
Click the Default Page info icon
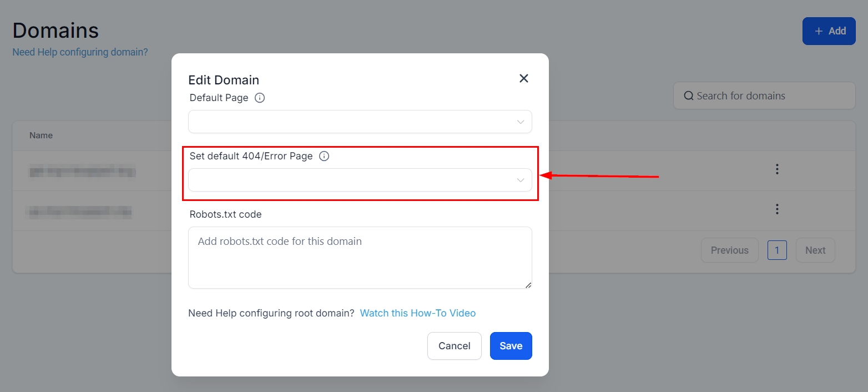260,98
